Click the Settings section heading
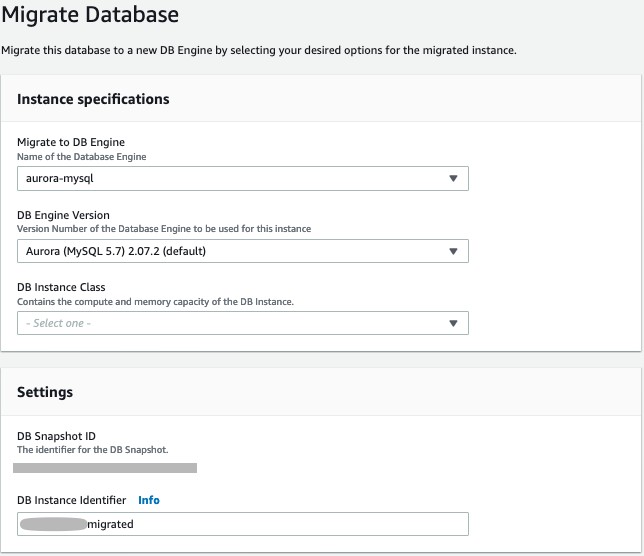 (x=45, y=392)
